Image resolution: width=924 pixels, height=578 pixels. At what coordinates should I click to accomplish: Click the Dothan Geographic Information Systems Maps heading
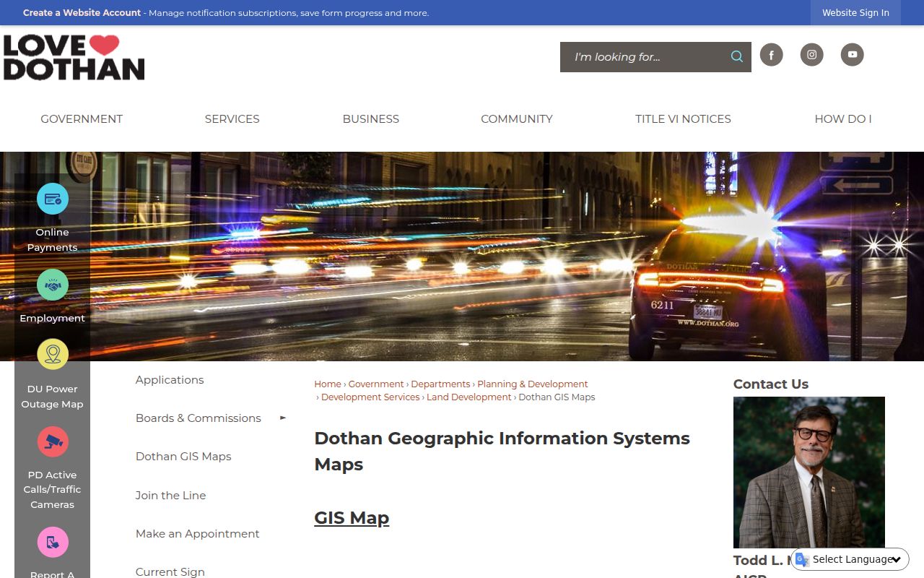(x=502, y=452)
